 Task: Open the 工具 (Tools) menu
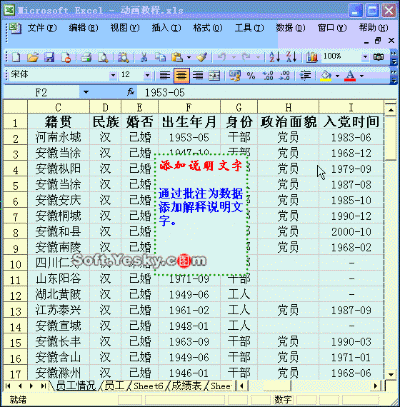coord(249,28)
